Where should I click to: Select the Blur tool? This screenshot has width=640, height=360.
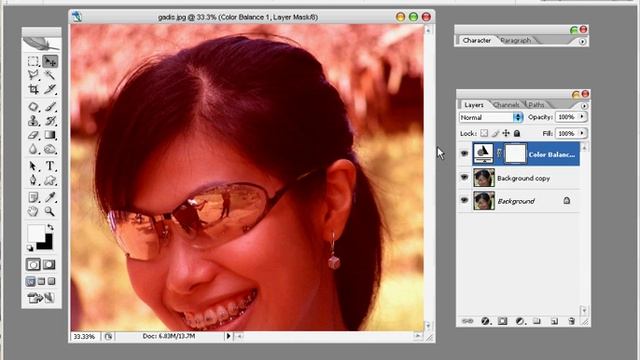[x=33, y=149]
